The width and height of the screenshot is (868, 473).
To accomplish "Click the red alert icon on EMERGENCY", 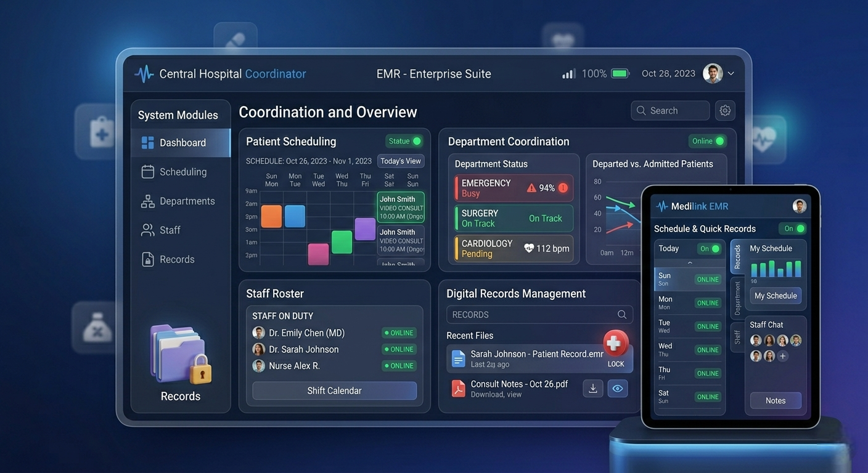I will (x=563, y=188).
